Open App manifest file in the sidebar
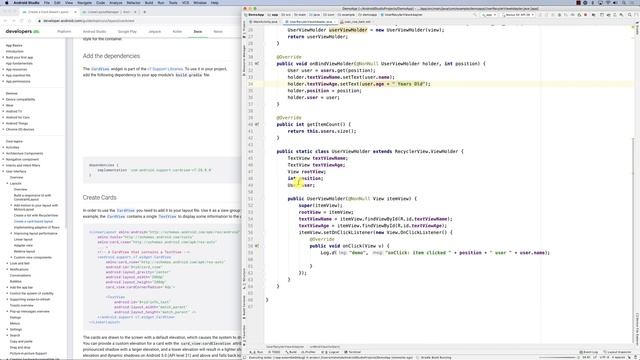This screenshot has height=360, width=640. 18,76
